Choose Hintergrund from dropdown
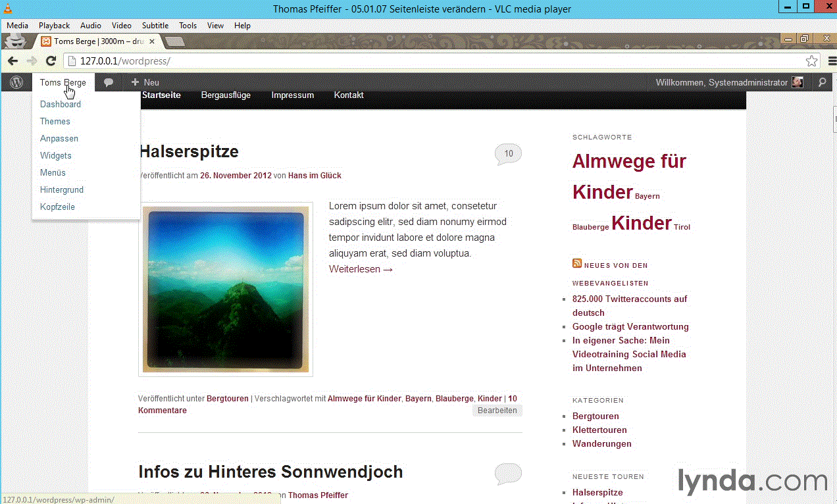This screenshot has width=837, height=504. pos(62,189)
